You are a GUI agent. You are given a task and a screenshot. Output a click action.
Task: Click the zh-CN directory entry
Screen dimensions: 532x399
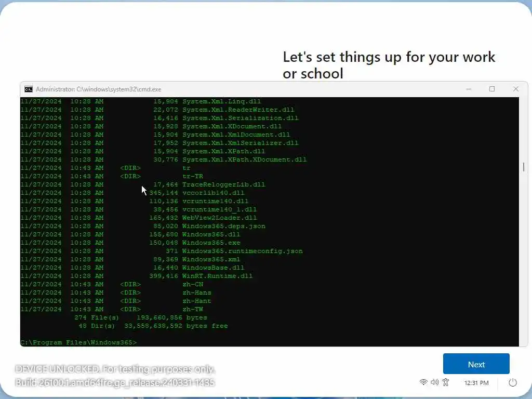(193, 284)
